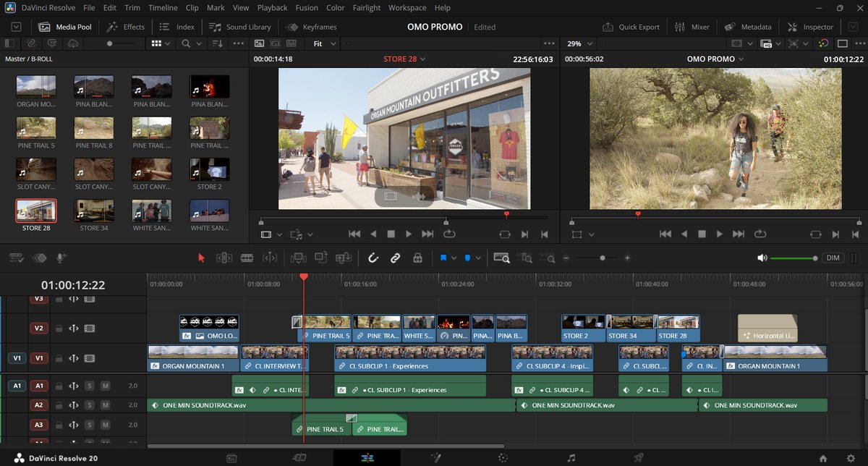The height and width of the screenshot is (466, 868).
Task: Click Mark Out icon in timeline viewer
Action: pyautogui.click(x=854, y=234)
